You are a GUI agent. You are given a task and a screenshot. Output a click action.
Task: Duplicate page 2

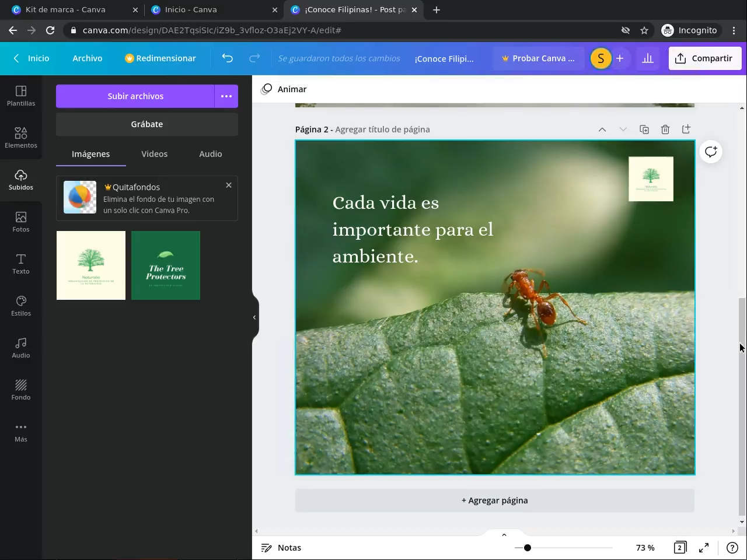pyautogui.click(x=644, y=129)
